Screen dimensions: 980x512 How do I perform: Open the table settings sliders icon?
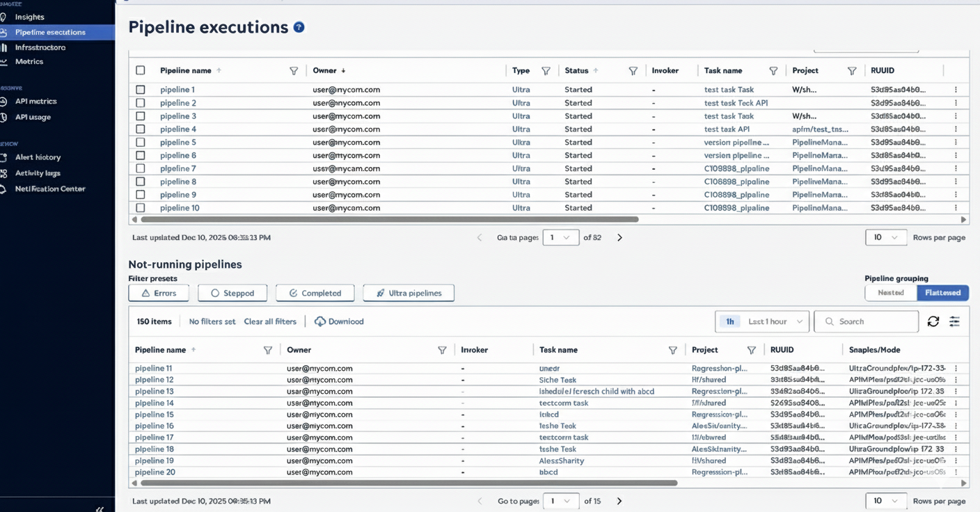pos(954,321)
